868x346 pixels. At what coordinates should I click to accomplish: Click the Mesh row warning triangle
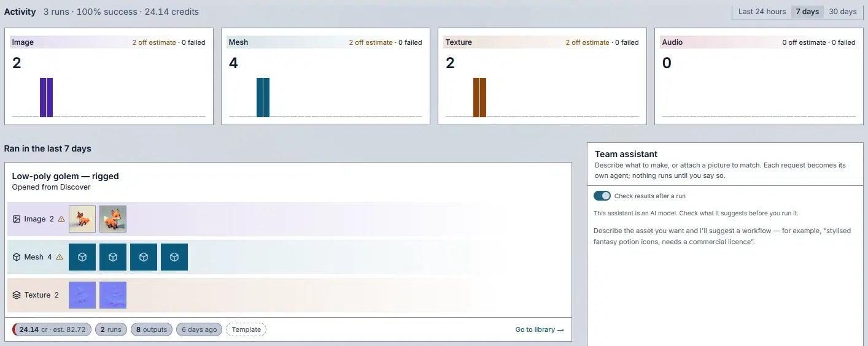[x=60, y=257]
